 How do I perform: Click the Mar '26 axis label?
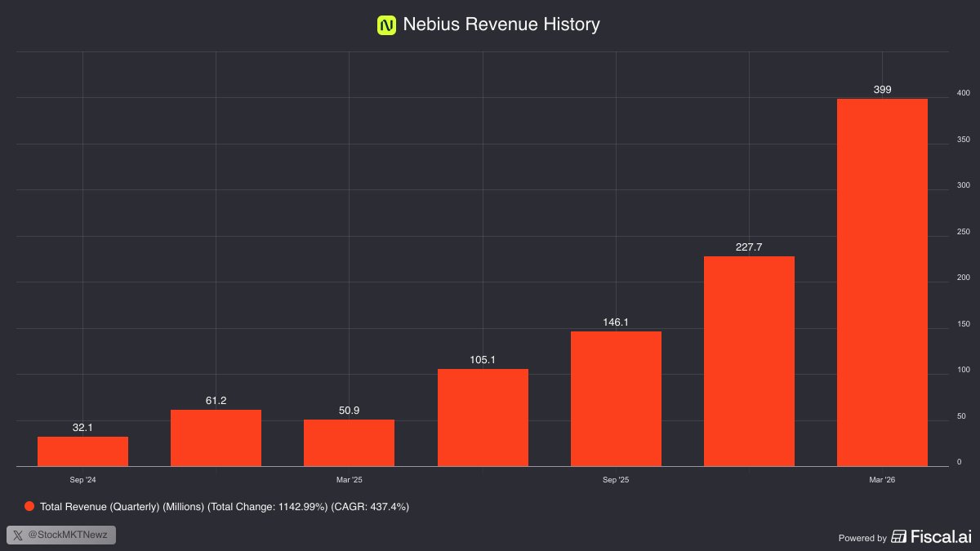[882, 480]
